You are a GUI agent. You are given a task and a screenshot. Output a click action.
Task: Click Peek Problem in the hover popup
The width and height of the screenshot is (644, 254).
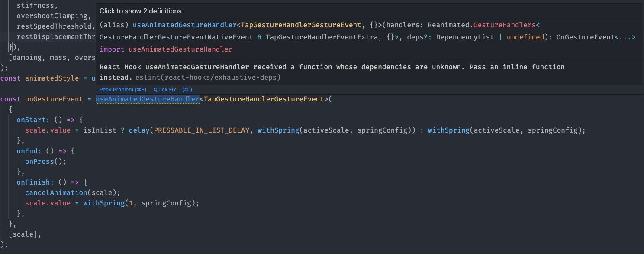122,89
